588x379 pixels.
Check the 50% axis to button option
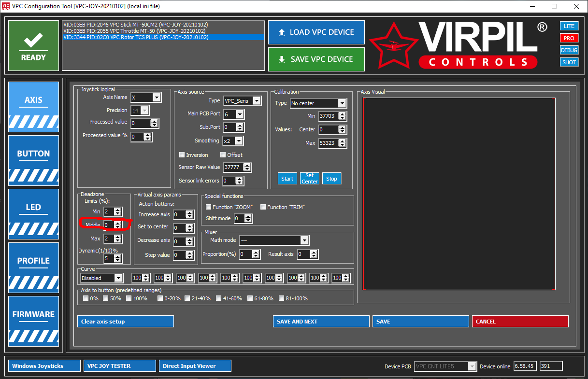point(106,298)
